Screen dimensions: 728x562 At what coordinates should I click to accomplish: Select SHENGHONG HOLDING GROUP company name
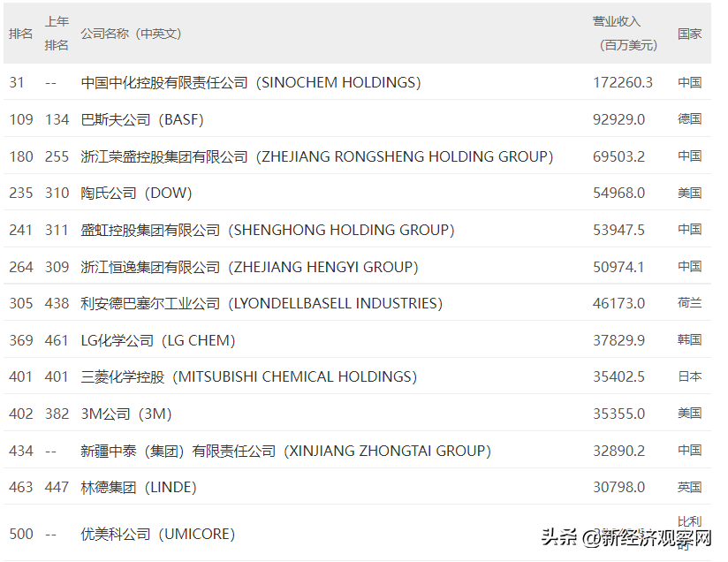pyautogui.click(x=268, y=230)
